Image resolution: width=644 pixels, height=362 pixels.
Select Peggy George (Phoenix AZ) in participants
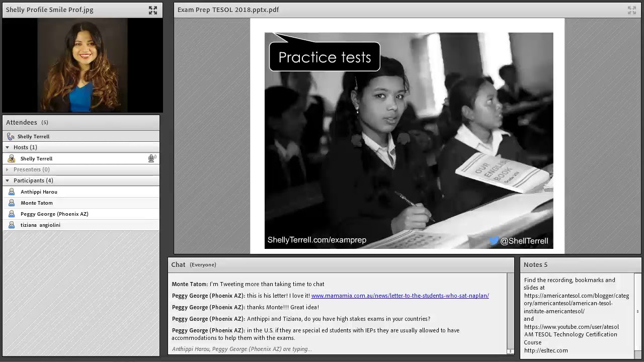pyautogui.click(x=81, y=214)
